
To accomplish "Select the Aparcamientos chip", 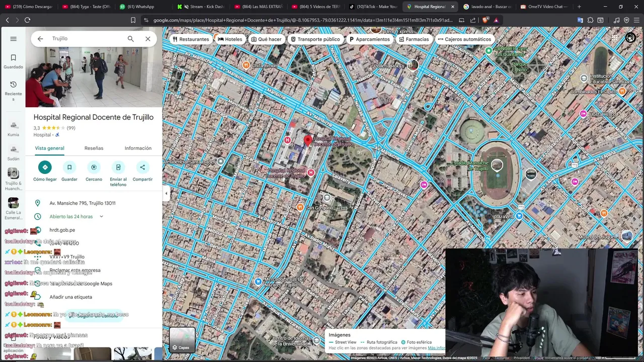I will (369, 39).
